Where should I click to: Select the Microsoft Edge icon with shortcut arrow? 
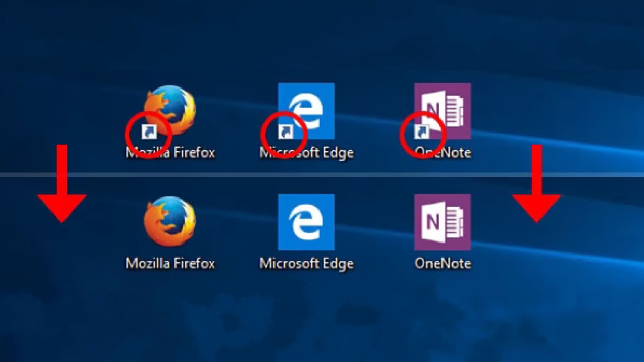[x=306, y=111]
